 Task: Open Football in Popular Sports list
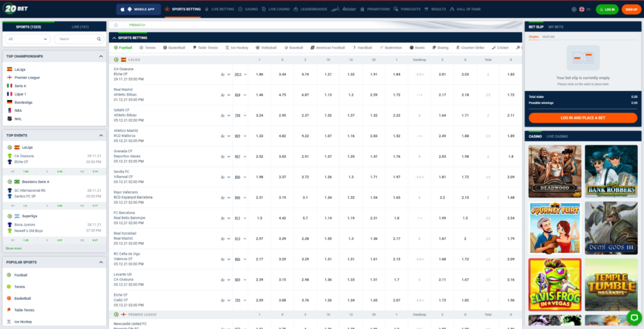coord(21,275)
